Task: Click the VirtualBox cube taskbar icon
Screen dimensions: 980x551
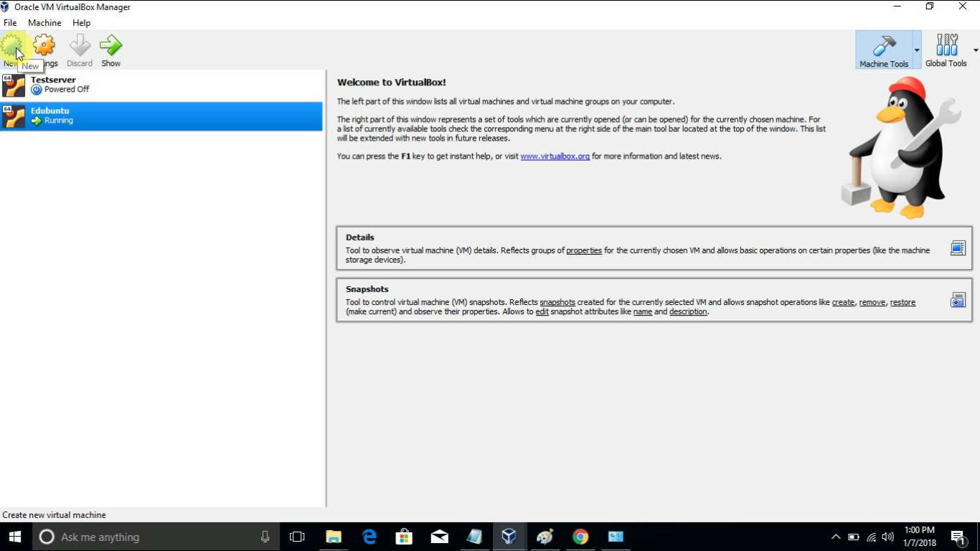Action: click(x=509, y=537)
